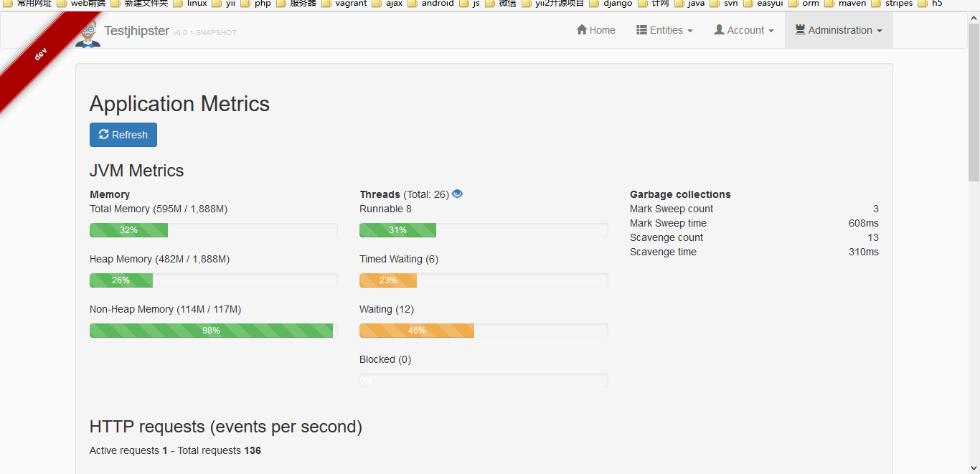The height and width of the screenshot is (474, 980).
Task: Expand the Account dropdown menu
Action: [x=744, y=30]
